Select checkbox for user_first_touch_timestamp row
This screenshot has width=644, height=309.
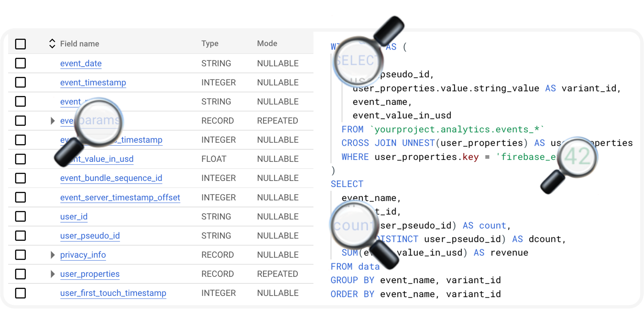[20, 293]
